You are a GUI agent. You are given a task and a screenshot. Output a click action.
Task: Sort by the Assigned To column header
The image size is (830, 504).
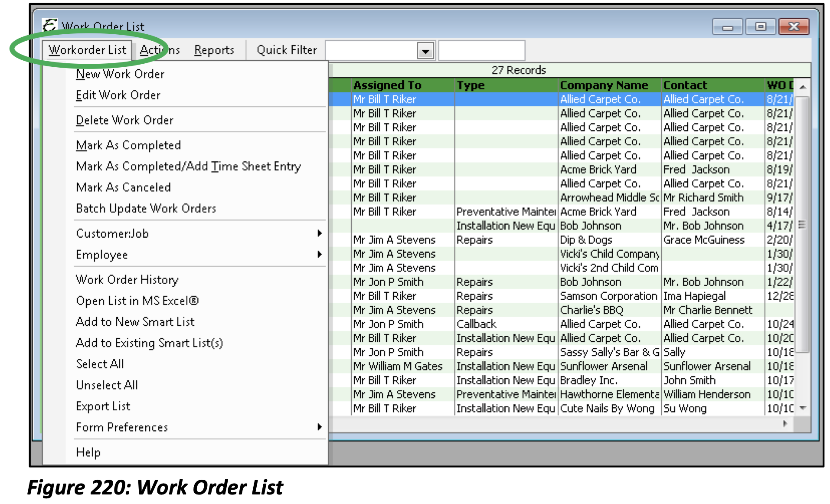point(387,85)
